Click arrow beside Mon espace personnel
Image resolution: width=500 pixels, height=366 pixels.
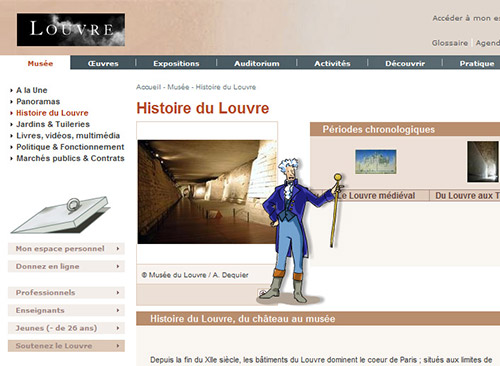click(x=118, y=249)
